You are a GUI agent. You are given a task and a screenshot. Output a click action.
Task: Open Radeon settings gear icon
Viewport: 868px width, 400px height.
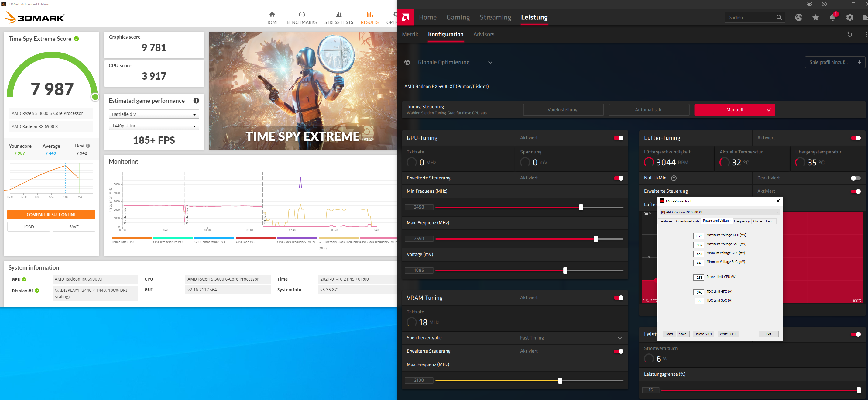click(849, 18)
